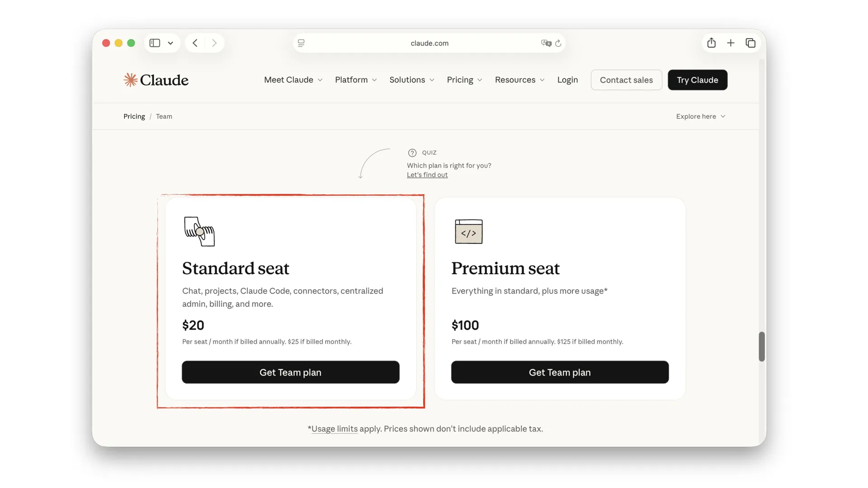Reload the page with the refresh icon
The width and height of the screenshot is (868, 488).
(558, 43)
